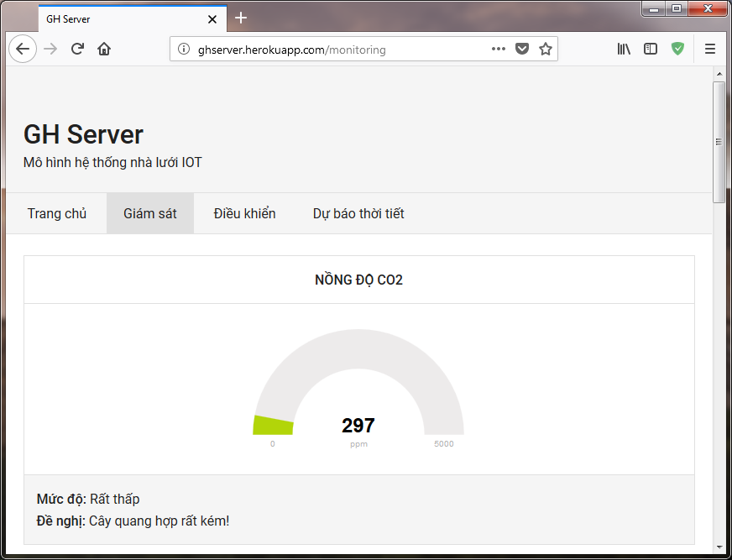Minimize the browser window
Image resolution: width=732 pixels, height=560 pixels.
pyautogui.click(x=654, y=9)
